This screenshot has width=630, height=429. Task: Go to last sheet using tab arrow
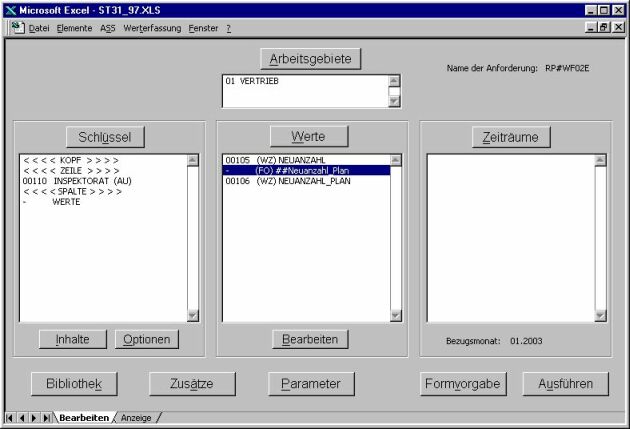pos(46,417)
